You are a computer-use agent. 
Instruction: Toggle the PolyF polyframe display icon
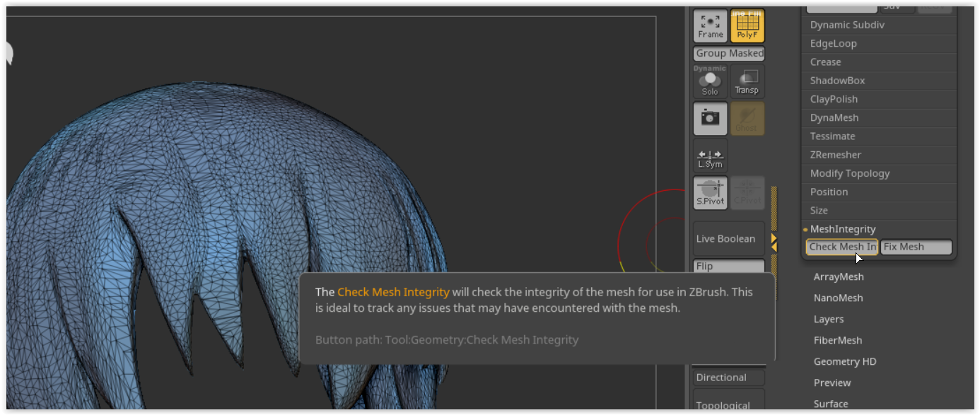point(747,26)
